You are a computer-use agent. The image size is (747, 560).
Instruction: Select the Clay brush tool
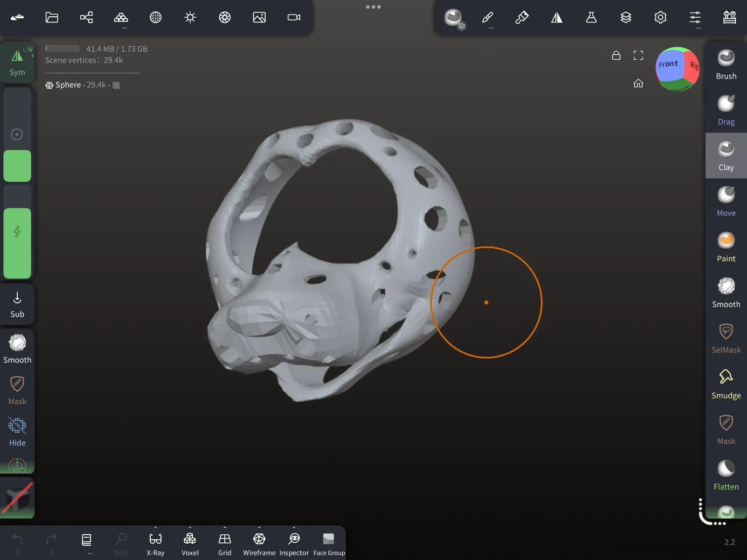click(726, 156)
